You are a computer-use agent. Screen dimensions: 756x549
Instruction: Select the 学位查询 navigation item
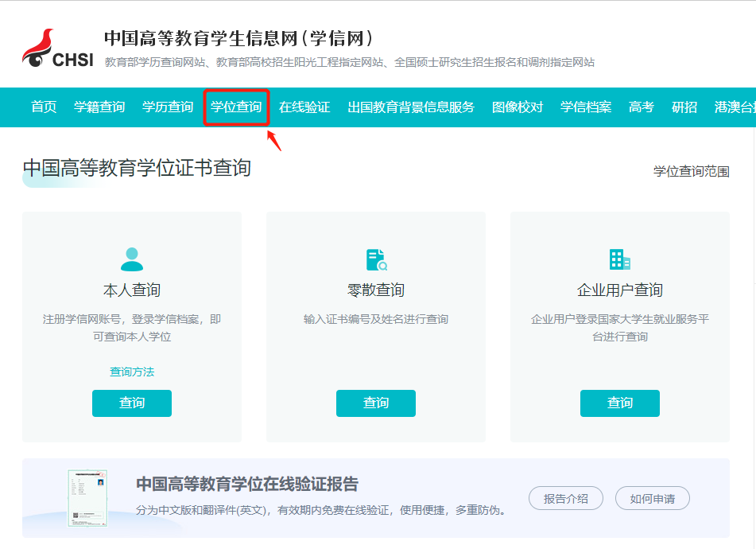[x=236, y=107]
